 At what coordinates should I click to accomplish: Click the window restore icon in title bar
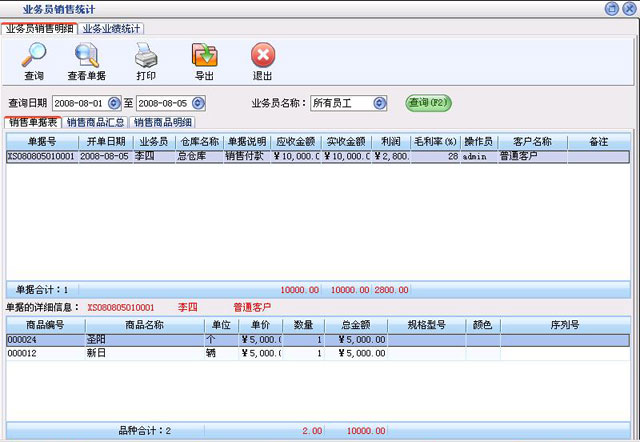[x=611, y=8]
